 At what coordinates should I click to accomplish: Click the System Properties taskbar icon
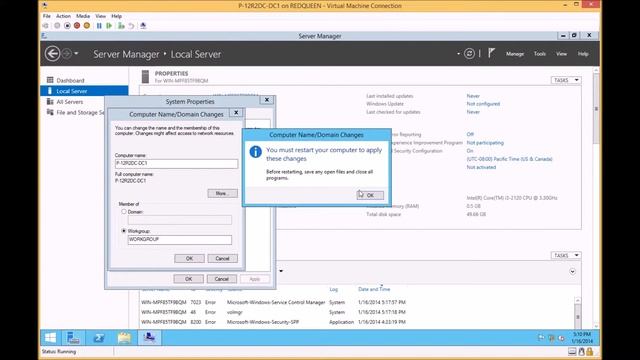pyautogui.click(x=149, y=338)
